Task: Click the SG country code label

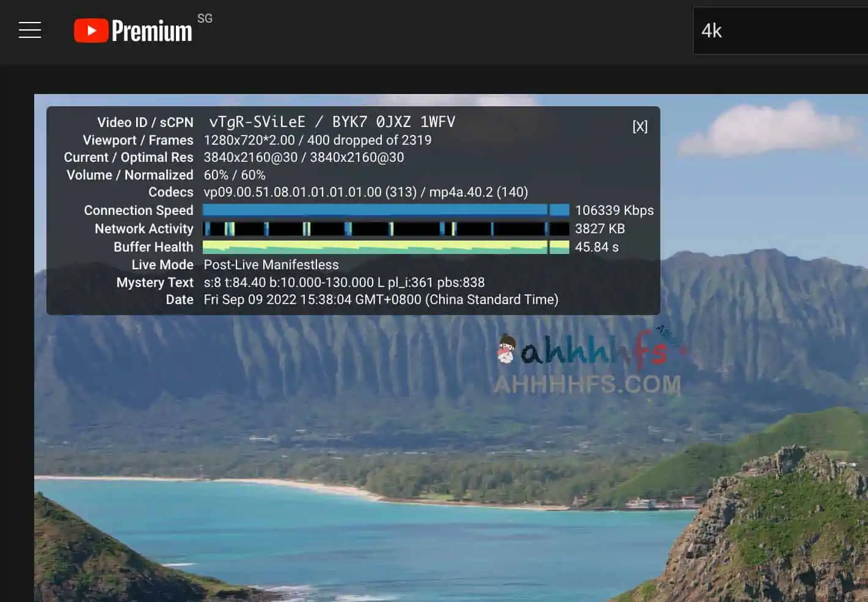Action: (205, 18)
